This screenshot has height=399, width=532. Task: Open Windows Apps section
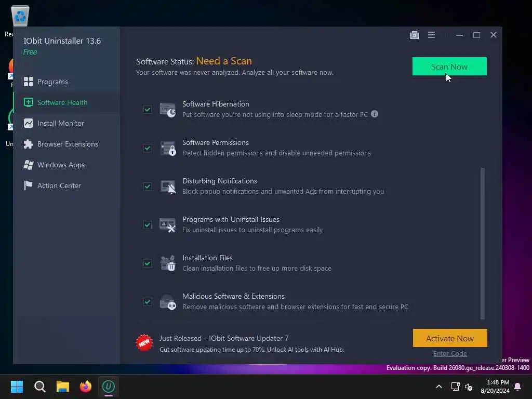tap(67, 165)
